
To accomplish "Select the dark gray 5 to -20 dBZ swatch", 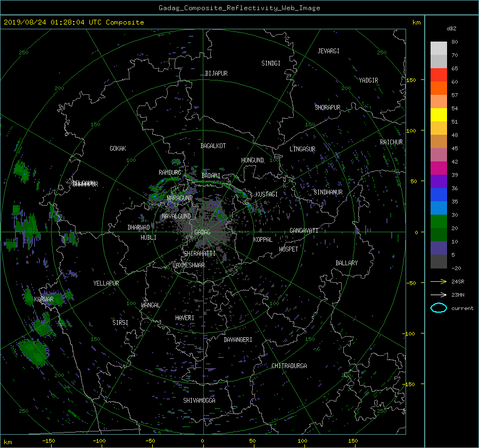I will tap(439, 262).
